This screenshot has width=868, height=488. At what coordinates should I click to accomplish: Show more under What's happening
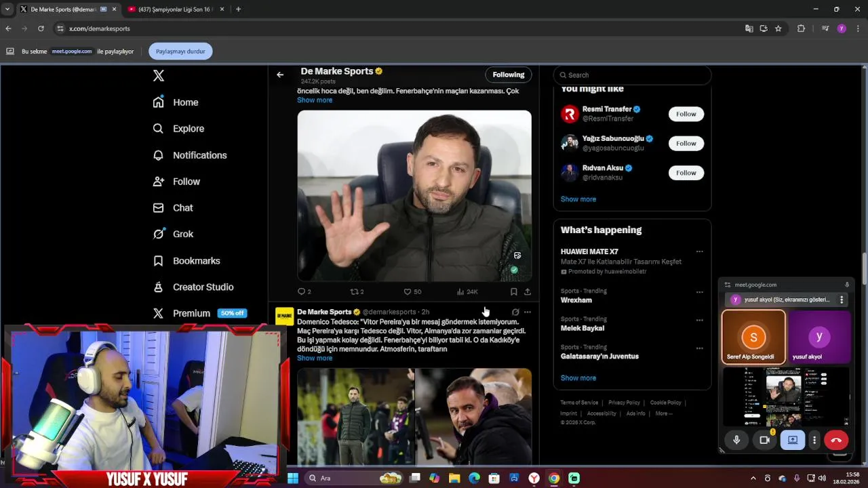coord(578,378)
